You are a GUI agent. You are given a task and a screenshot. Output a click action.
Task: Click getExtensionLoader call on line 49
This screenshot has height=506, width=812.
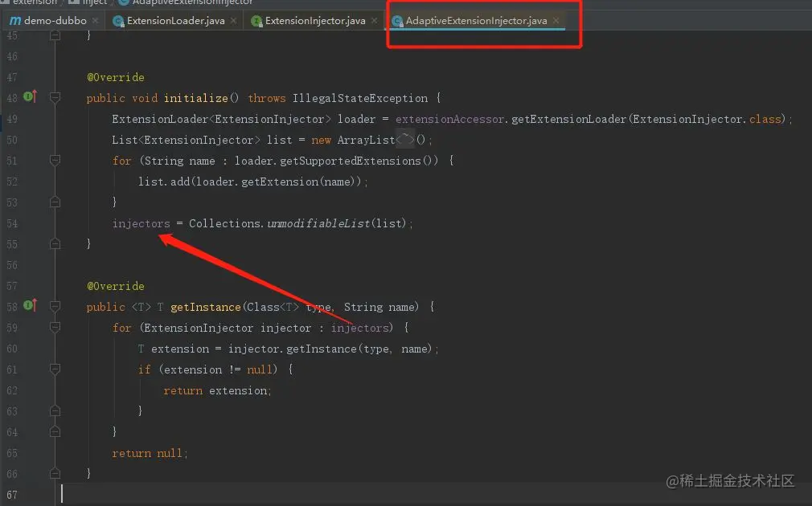tap(569, 119)
